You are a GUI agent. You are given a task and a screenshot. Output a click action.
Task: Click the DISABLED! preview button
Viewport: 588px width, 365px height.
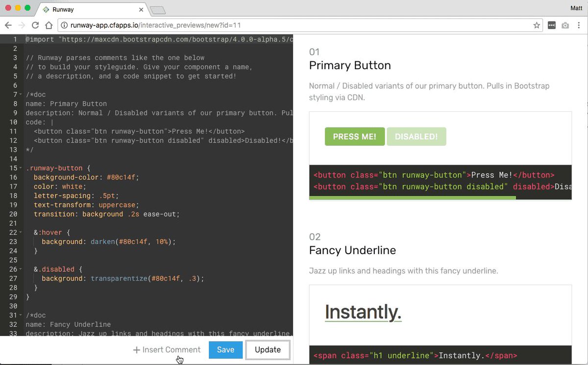[x=416, y=136]
